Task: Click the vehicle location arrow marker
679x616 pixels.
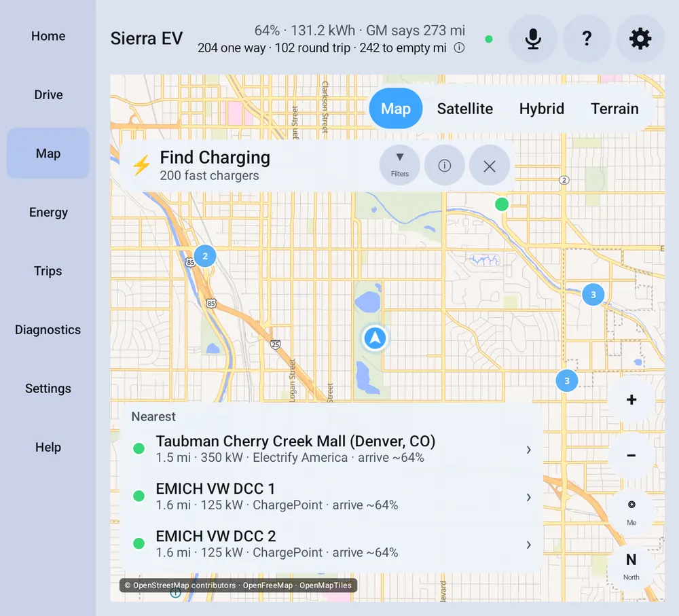Action: pos(375,338)
